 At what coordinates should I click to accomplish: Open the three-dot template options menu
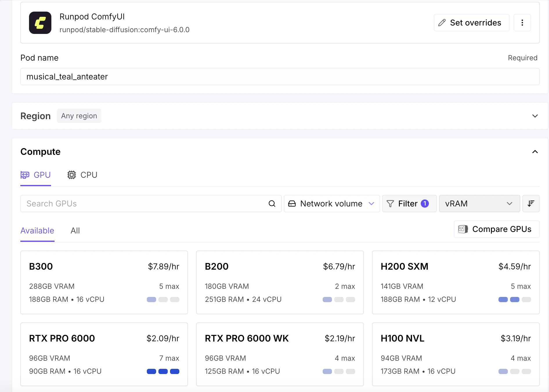coord(522,23)
